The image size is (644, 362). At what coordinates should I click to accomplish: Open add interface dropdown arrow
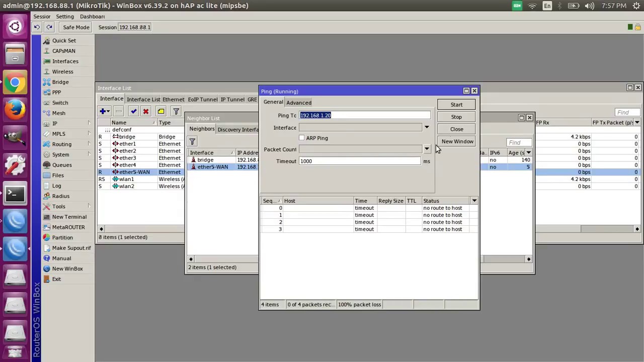(108, 111)
